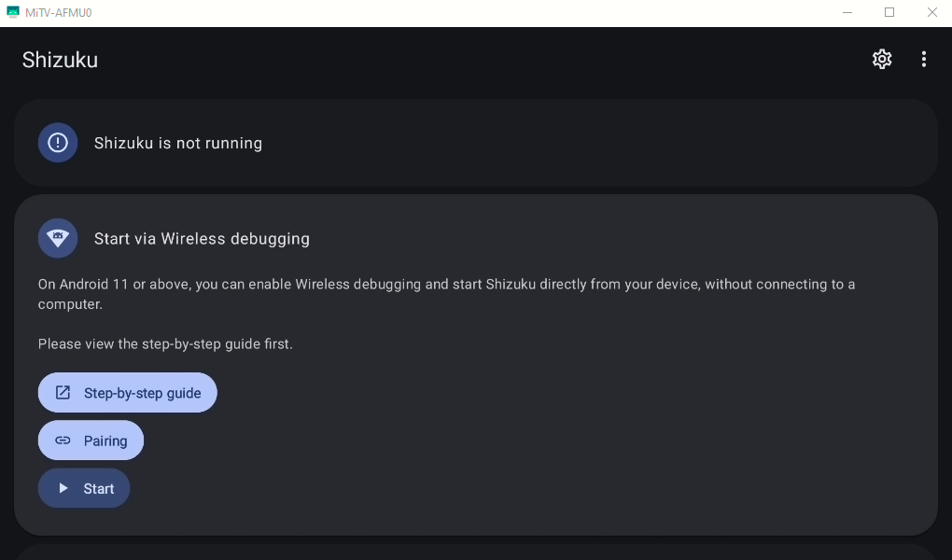Screen dimensions: 952x560
Task: Click the exclamation status icon
Action: click(58, 143)
